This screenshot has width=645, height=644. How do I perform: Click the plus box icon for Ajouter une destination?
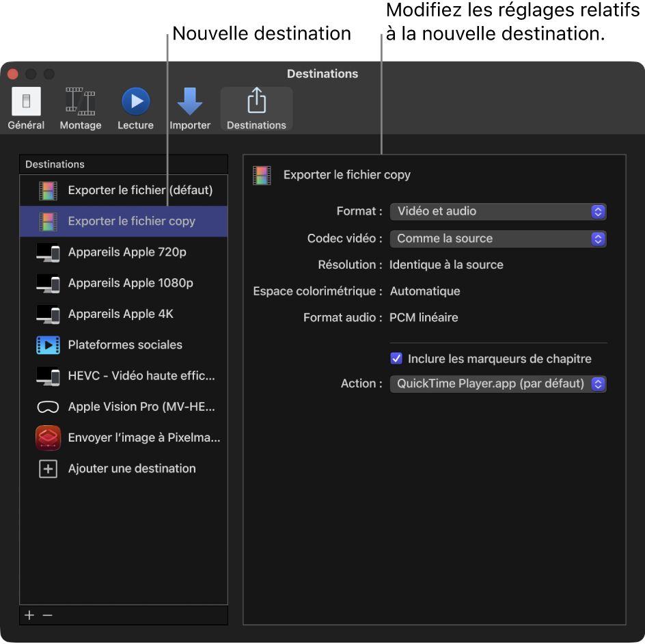click(x=48, y=469)
